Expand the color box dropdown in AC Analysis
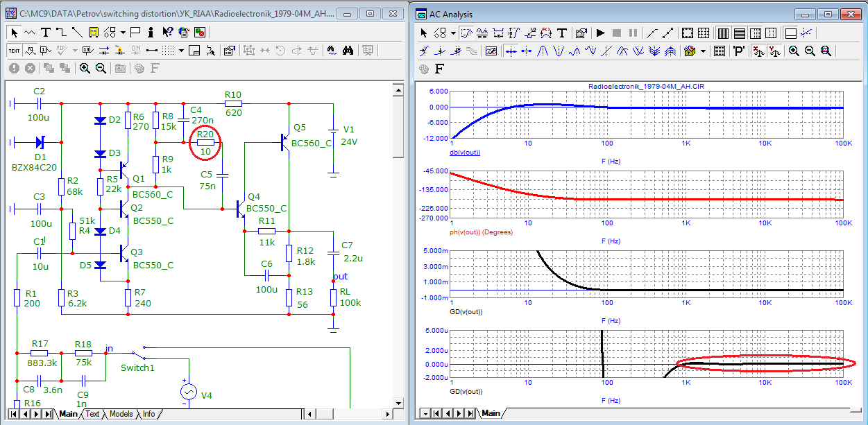The image size is (868, 425). 703,51
